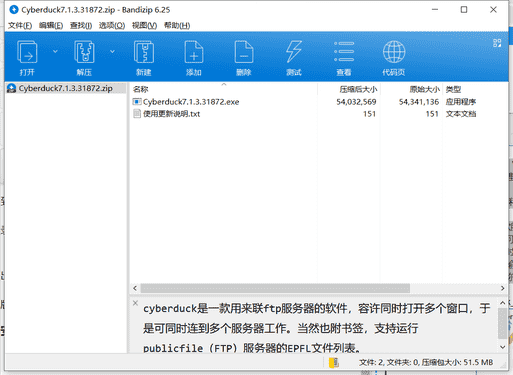Click the txt document file icon

click(137, 114)
